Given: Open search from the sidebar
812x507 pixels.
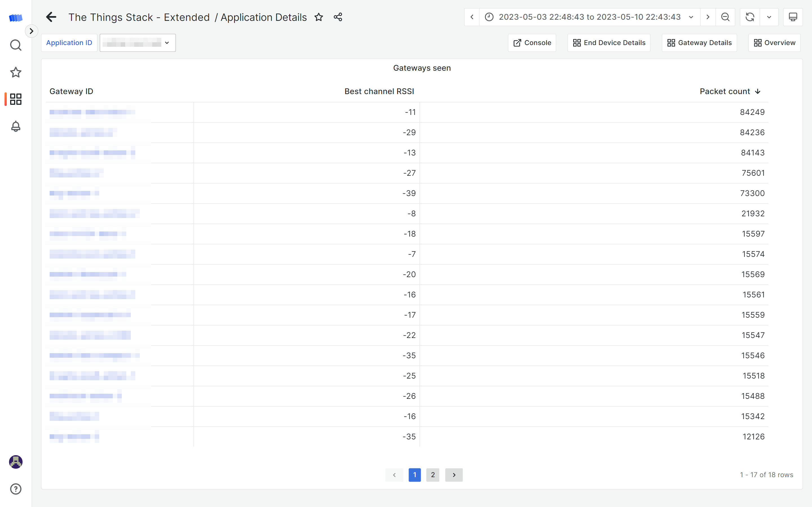Looking at the screenshot, I should point(16,45).
